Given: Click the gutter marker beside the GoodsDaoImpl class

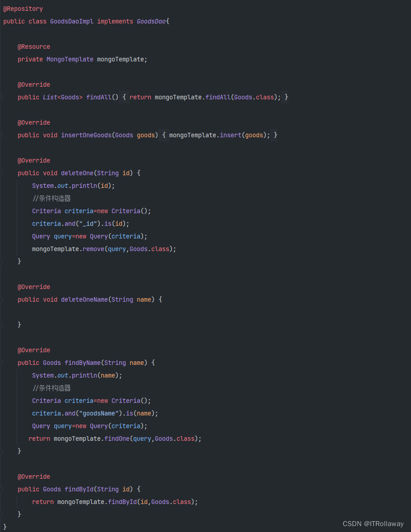Looking at the screenshot, I should coord(2,21).
